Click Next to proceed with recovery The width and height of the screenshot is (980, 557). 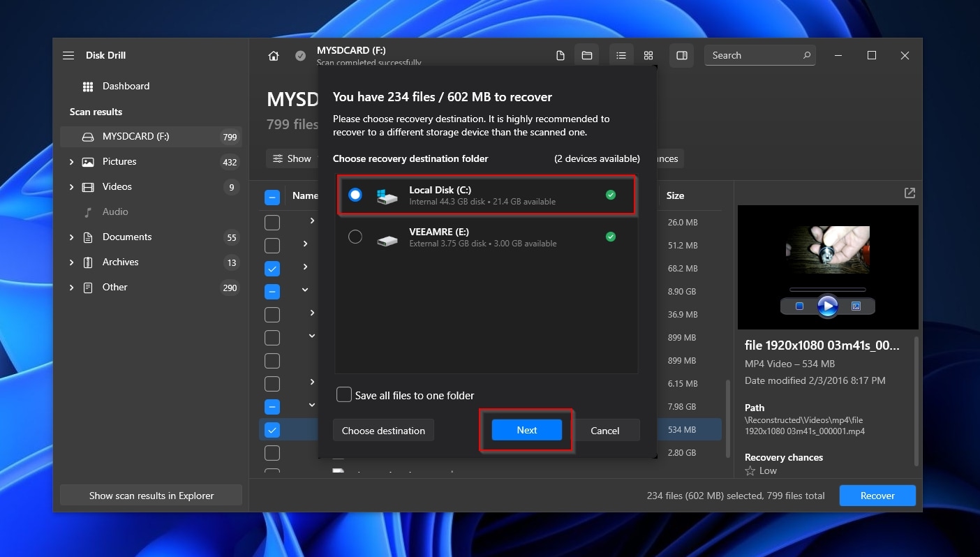(x=526, y=430)
